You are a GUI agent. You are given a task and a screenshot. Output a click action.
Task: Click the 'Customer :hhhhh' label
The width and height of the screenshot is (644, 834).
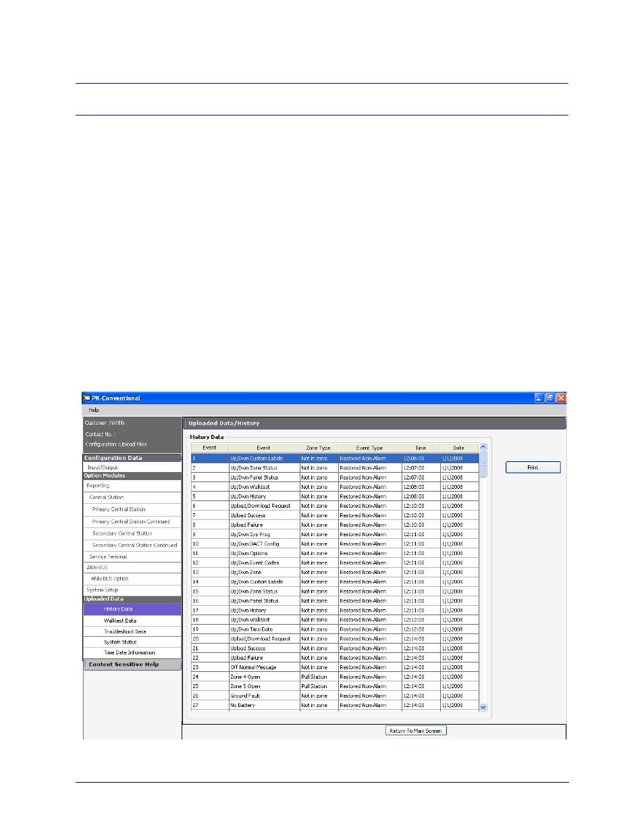(105, 423)
